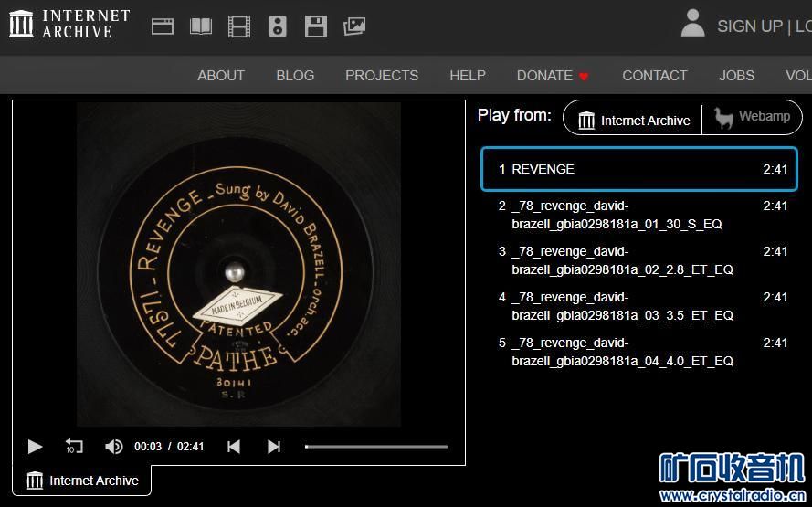Click the user avatar icon
The image size is (812, 507).
(693, 24)
